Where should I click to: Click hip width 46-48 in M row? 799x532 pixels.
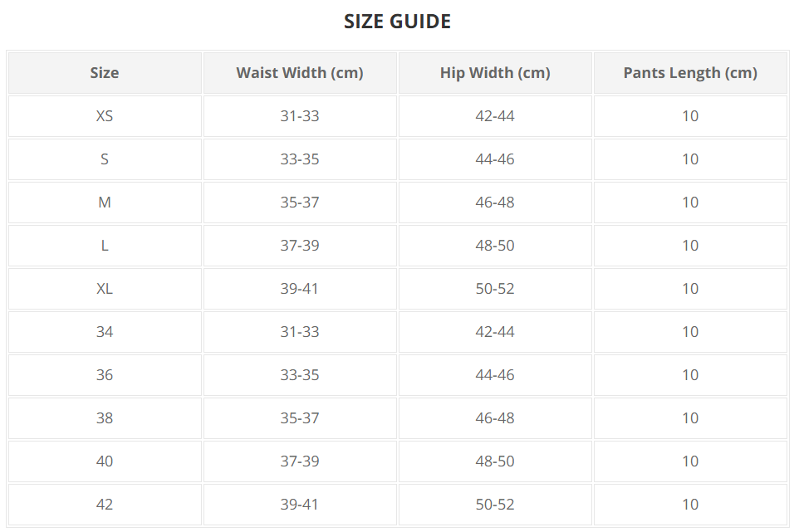495,203
